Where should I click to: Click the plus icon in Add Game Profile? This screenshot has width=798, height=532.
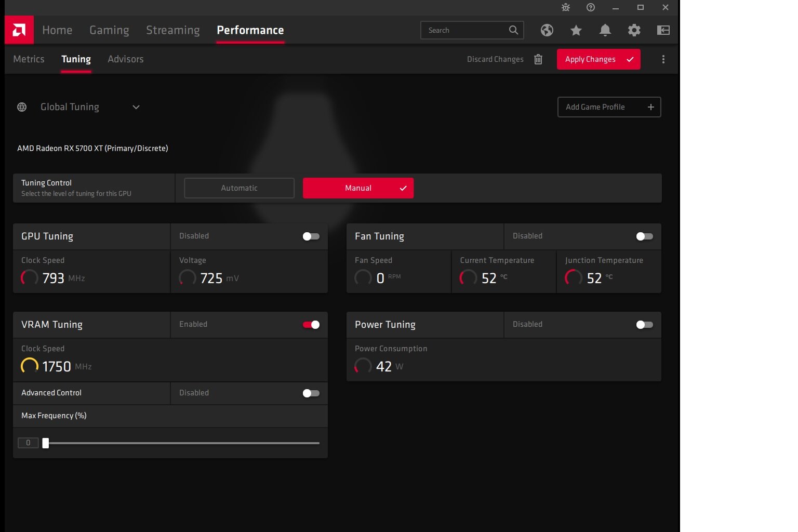click(x=651, y=107)
